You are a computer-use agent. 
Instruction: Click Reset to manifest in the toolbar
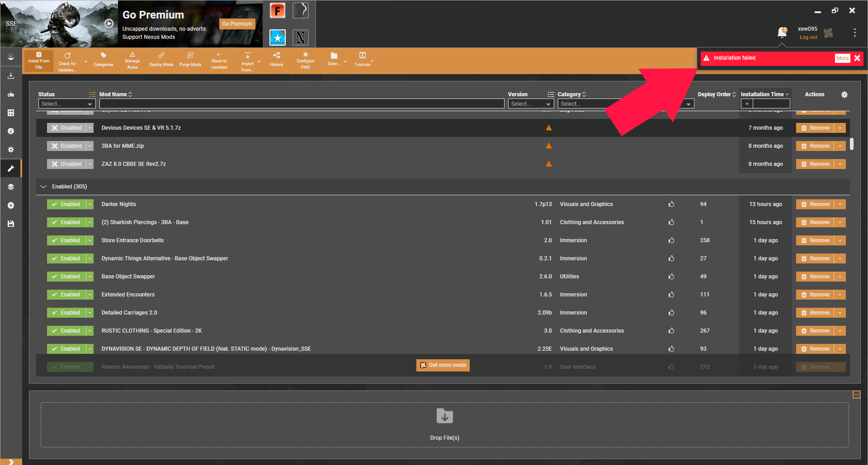[x=219, y=61]
